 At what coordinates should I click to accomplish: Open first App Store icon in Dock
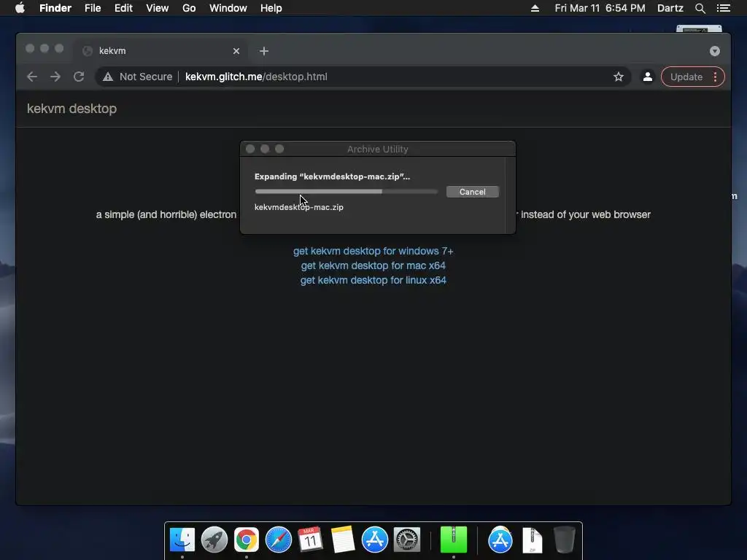(374, 540)
